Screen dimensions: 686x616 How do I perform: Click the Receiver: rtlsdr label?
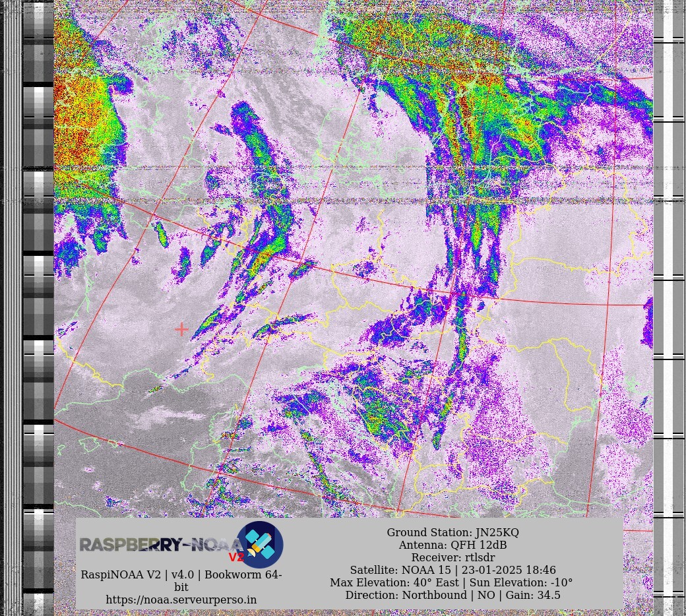452,557
